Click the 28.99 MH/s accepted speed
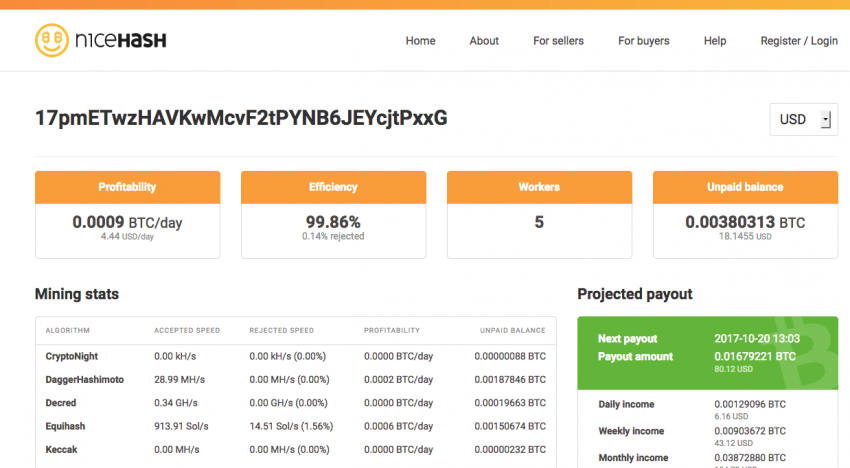Image resolution: width=850 pixels, height=468 pixels. 179,380
